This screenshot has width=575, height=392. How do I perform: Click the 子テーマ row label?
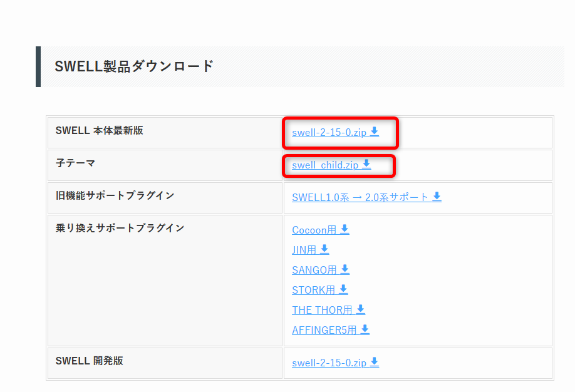click(76, 163)
